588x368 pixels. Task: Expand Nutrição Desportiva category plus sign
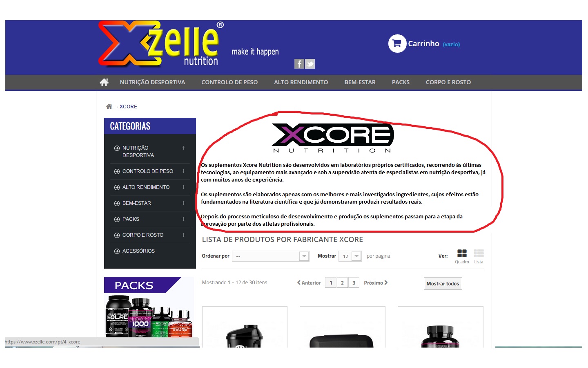[x=183, y=148]
